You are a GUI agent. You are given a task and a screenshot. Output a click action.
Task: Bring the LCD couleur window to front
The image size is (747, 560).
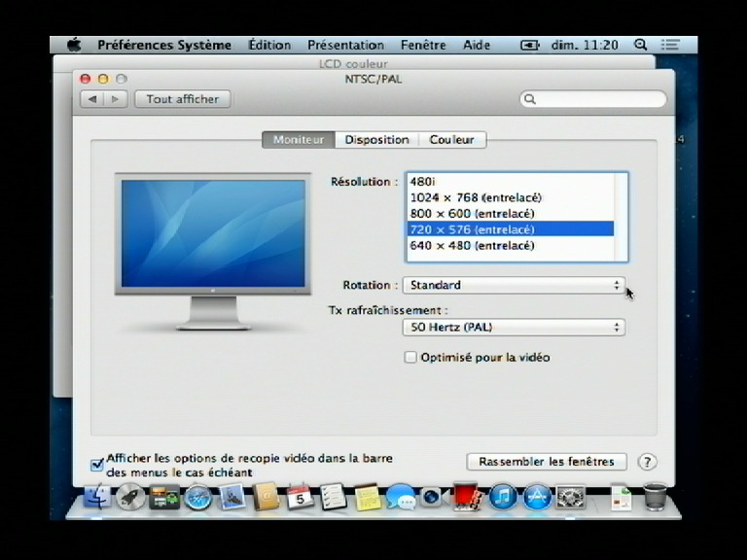click(x=353, y=63)
